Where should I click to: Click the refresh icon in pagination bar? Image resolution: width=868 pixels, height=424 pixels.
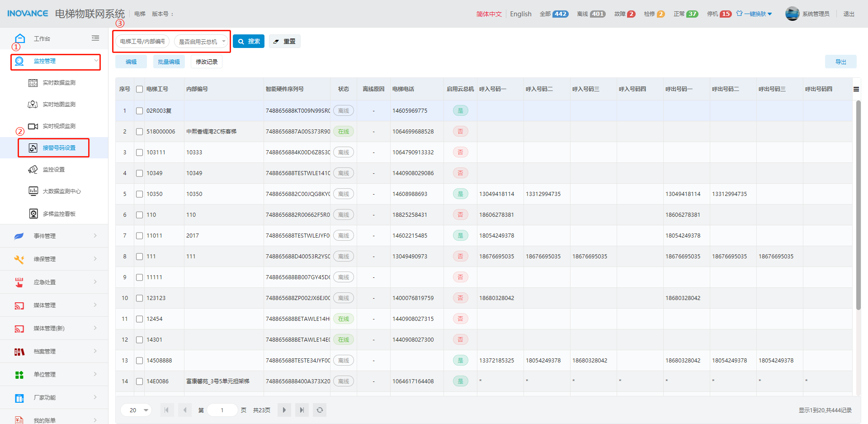click(x=320, y=410)
